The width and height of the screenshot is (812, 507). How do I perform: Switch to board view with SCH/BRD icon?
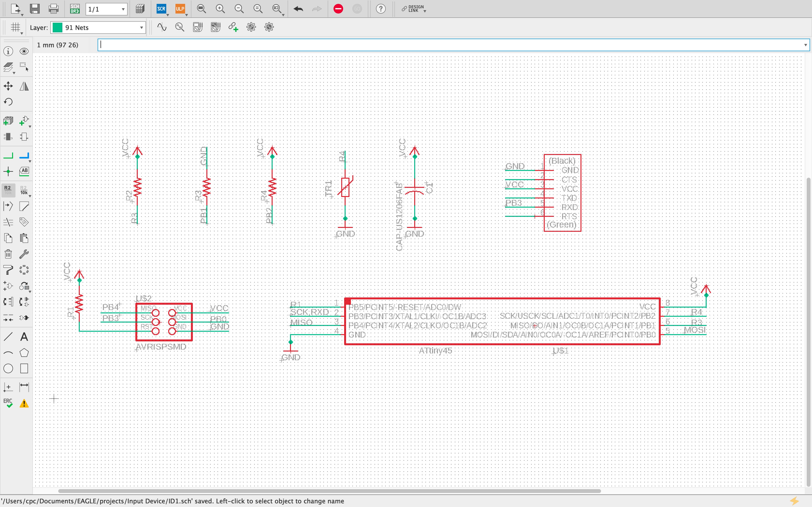74,9
